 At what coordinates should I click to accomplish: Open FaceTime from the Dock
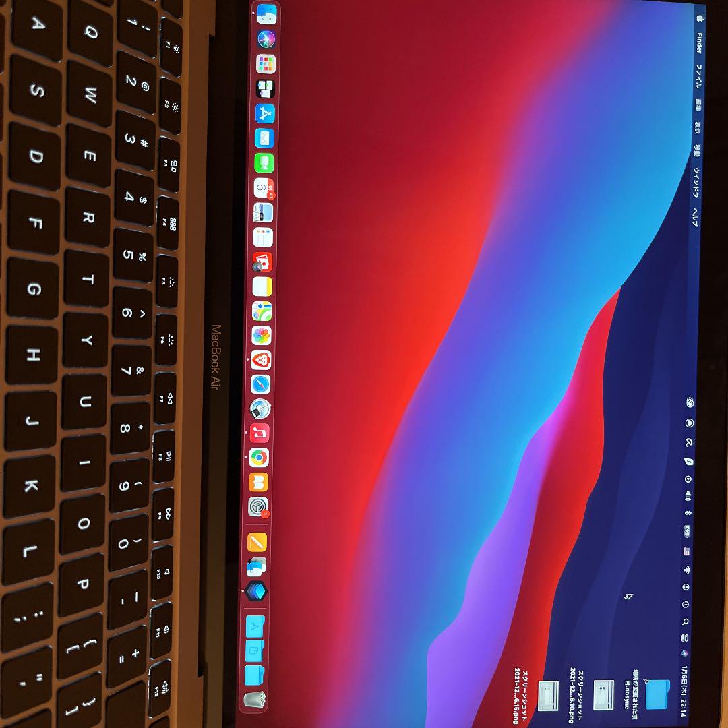tap(264, 163)
